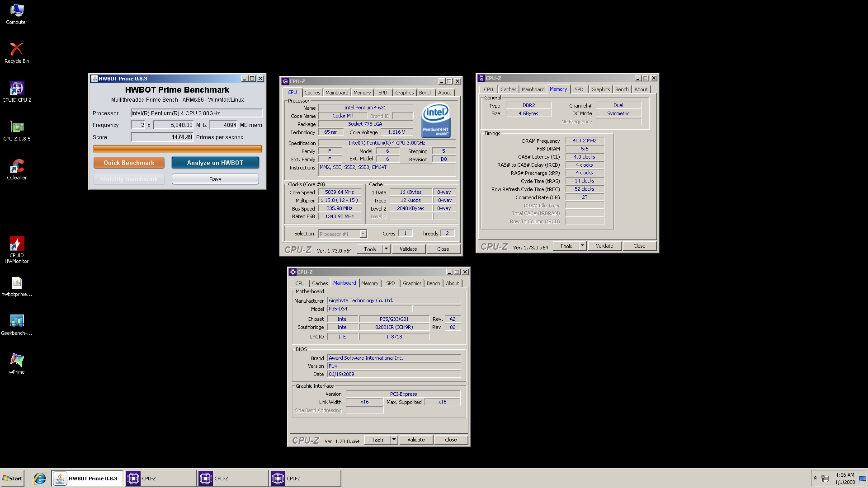The image size is (868, 488).
Task: Open CPU tab in Memory window
Action: click(488, 89)
